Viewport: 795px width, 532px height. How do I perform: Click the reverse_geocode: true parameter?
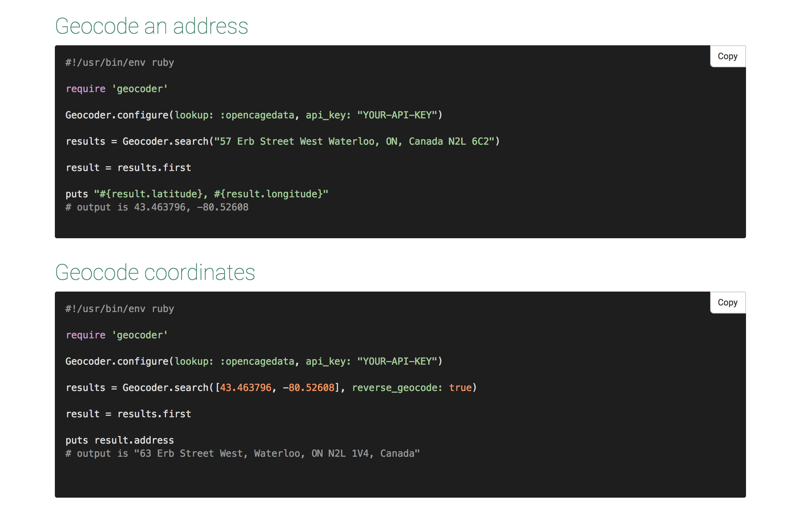point(413,387)
